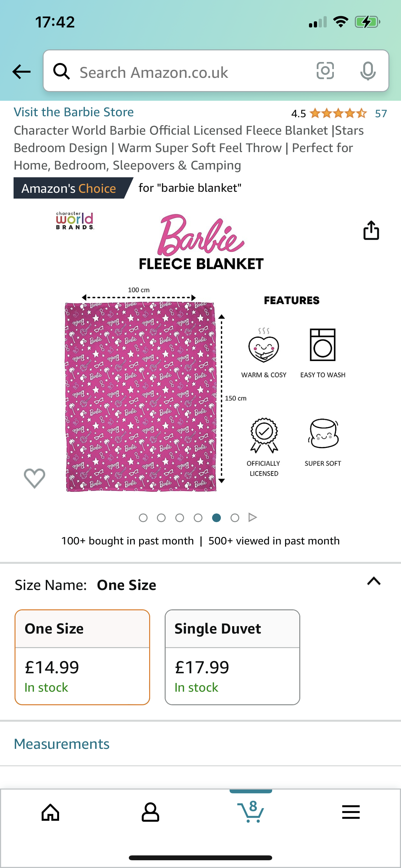
Task: Collapse the Size Name section chevron
Action: 374,581
